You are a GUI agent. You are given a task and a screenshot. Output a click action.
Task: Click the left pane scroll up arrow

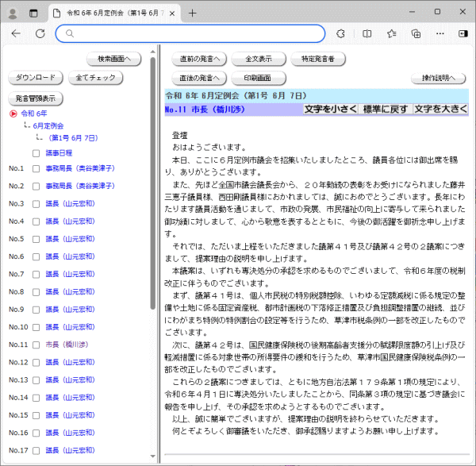[x=153, y=52]
